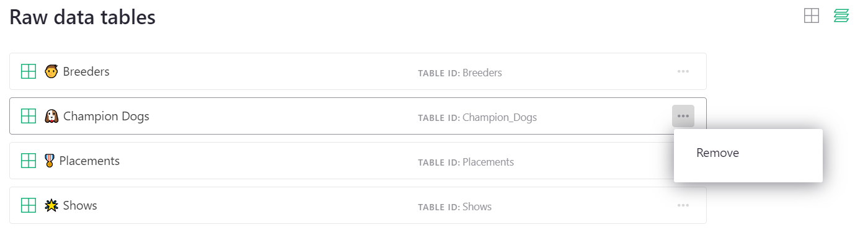
Task: Open the three-dots menu for Breeders
Action: (x=683, y=71)
